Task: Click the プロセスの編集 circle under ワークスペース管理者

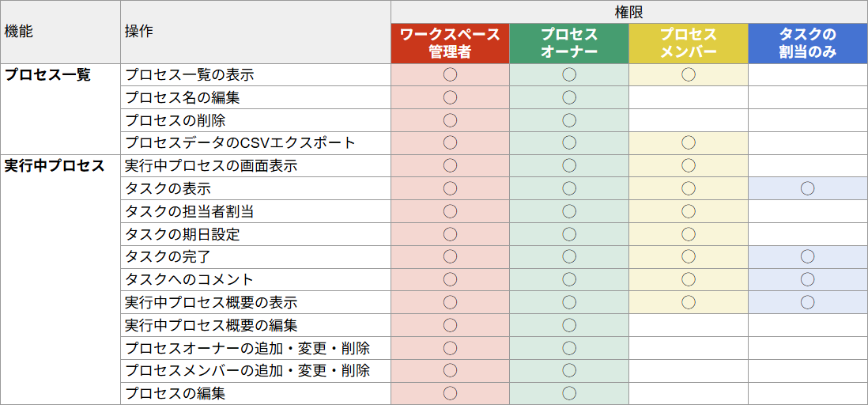Action: tap(450, 393)
